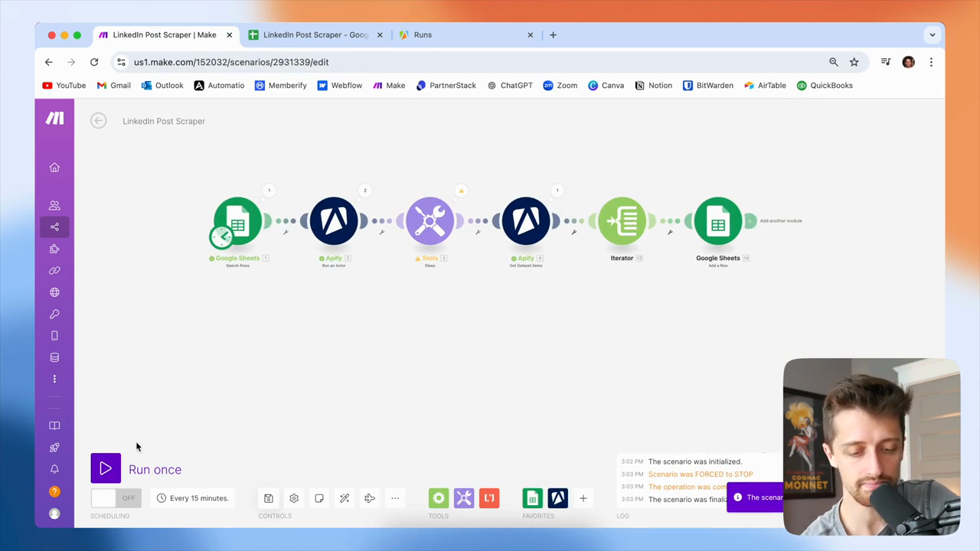Click the Scenario was FORCED to STOP log entry
Image resolution: width=980 pixels, height=551 pixels.
coord(701,474)
